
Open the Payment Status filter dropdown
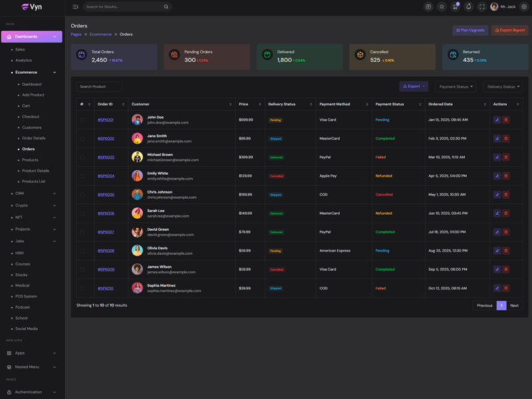[456, 86]
